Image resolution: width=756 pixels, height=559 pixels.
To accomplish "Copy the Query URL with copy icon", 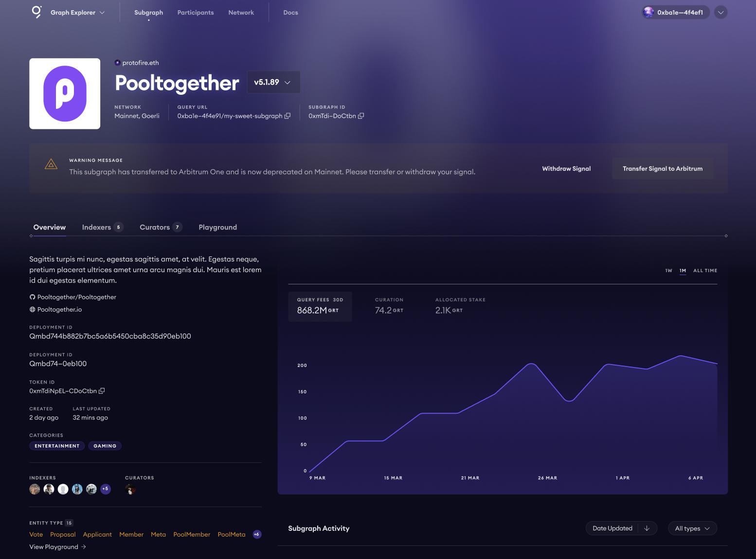I will 288,116.
